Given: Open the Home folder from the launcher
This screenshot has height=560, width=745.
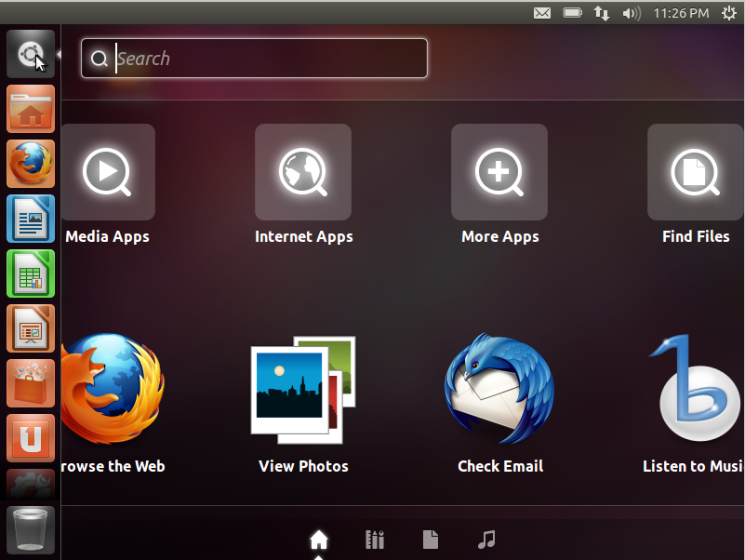Looking at the screenshot, I should tap(31, 109).
